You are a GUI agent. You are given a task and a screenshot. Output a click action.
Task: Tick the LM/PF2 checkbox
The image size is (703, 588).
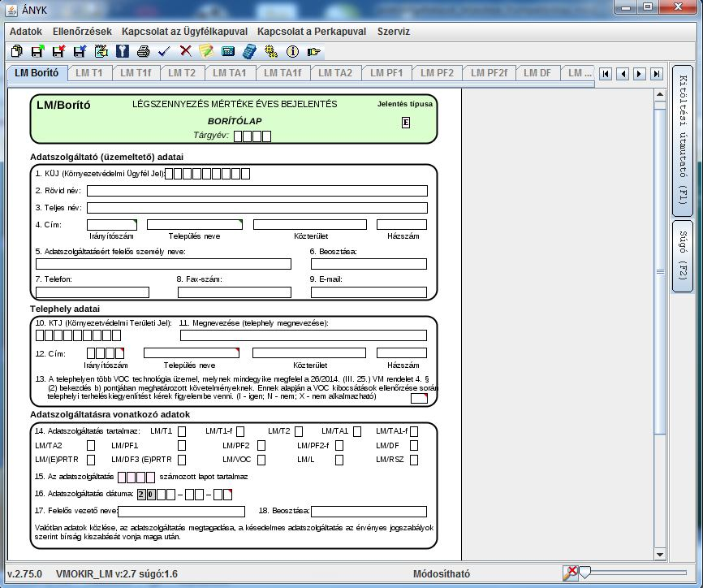point(261,445)
